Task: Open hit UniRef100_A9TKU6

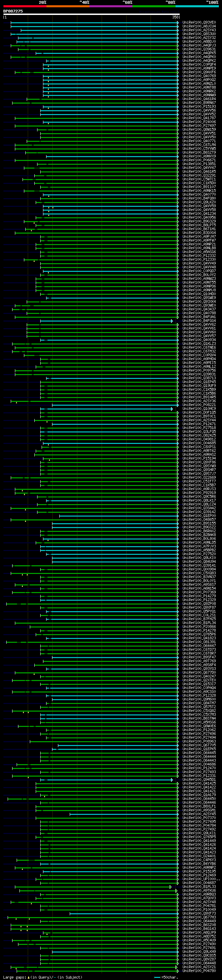Action: click(199, 891)
